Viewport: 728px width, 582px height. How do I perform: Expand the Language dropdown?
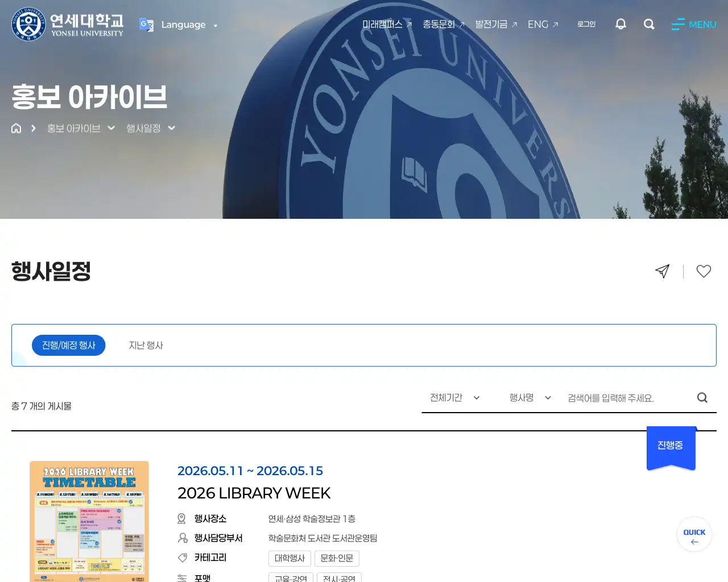click(x=189, y=25)
